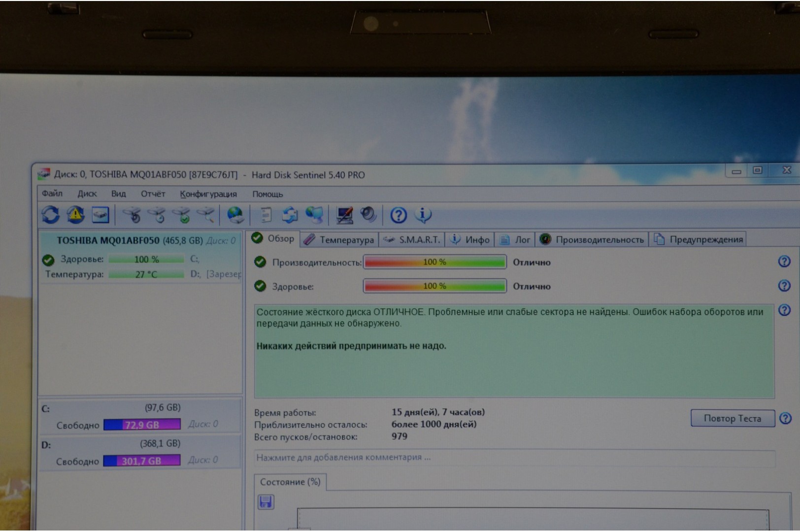
Task: Switch to the S.M.A.R.T. tab
Action: click(412, 240)
